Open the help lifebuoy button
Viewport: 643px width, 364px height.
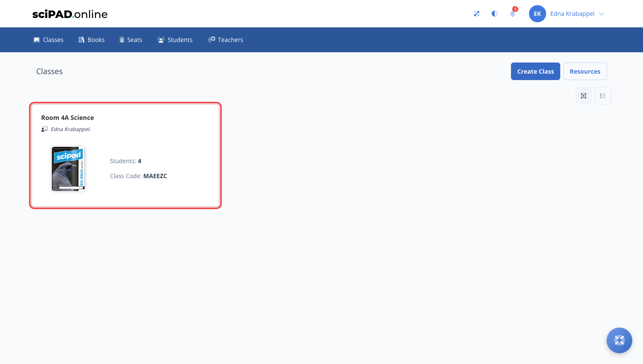pos(619,340)
